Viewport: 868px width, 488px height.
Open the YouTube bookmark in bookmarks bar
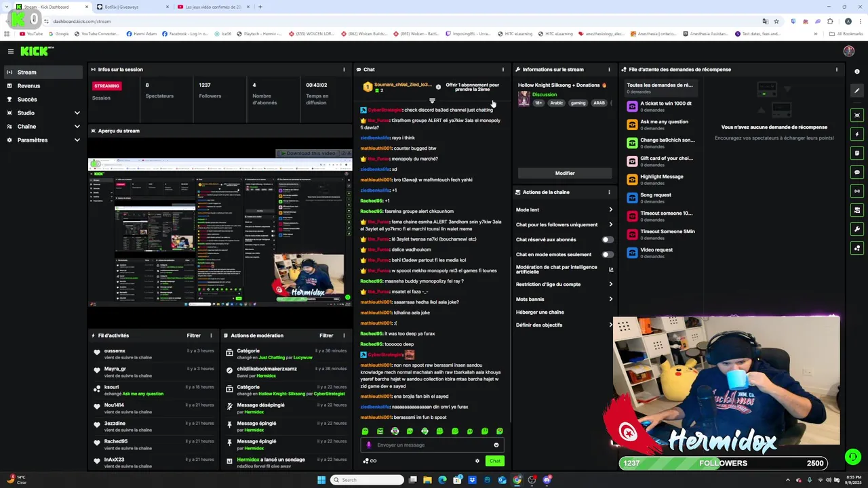pos(31,34)
